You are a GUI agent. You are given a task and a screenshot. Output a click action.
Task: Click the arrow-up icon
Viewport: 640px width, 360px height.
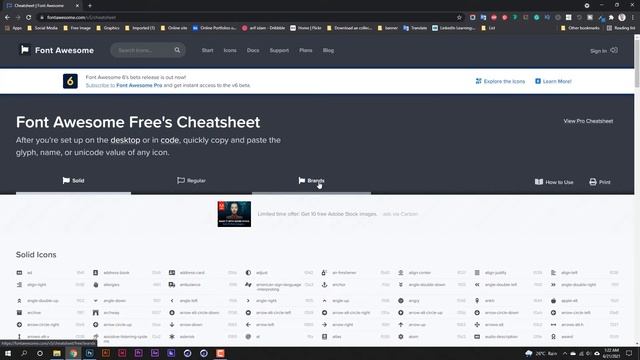click(401, 324)
